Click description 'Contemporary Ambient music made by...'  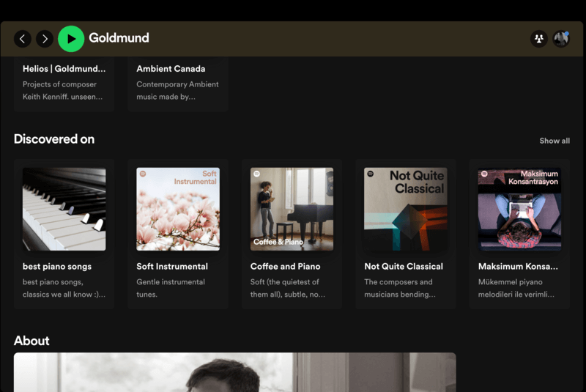click(177, 90)
